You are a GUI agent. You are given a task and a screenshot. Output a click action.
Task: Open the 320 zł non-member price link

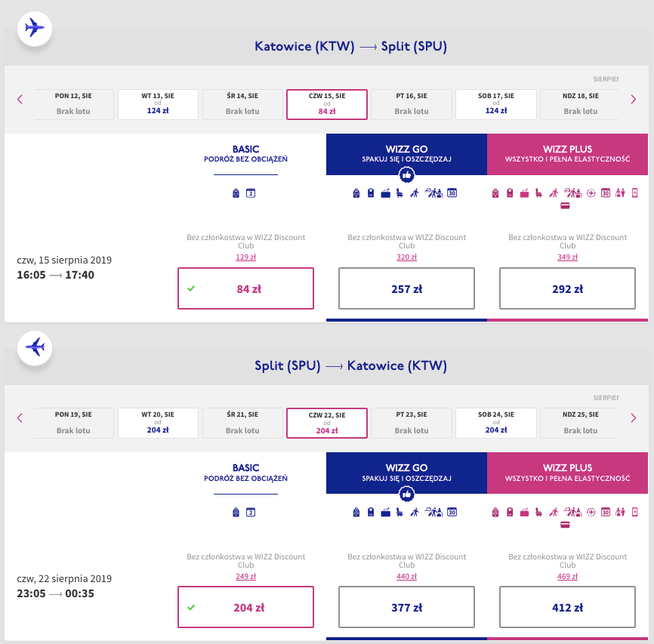406,257
